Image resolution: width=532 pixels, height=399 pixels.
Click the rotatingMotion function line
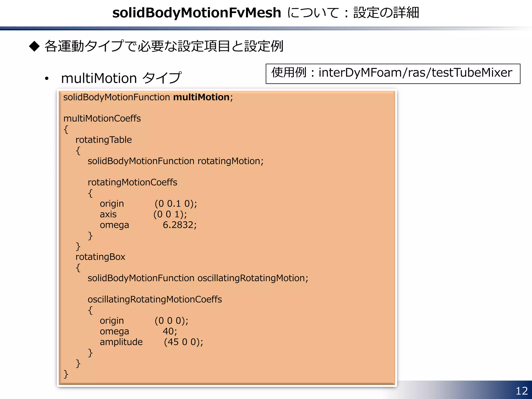pos(176,161)
